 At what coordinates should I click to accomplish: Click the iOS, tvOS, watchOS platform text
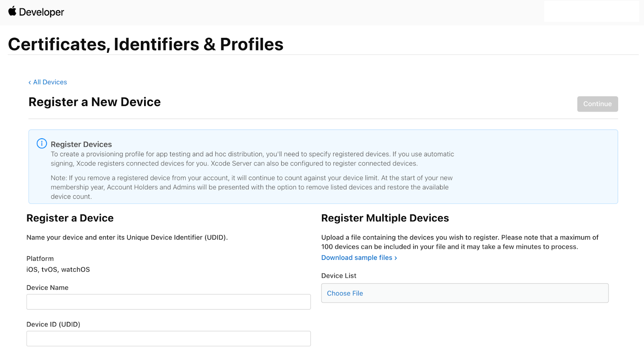pyautogui.click(x=58, y=270)
